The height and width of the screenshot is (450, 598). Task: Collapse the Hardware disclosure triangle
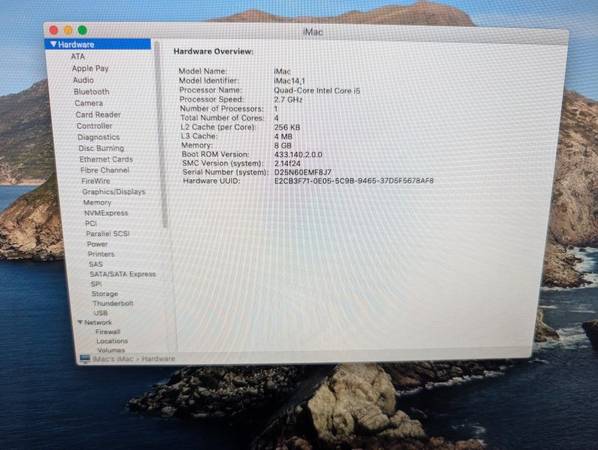(53, 44)
